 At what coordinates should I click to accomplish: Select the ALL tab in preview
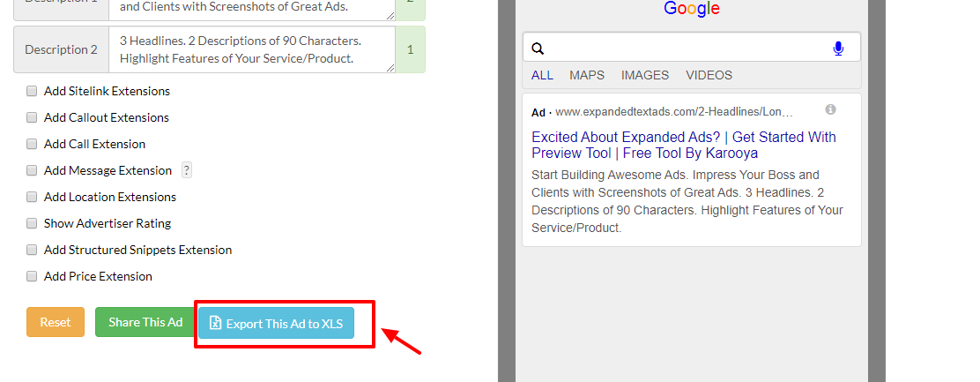[542, 75]
